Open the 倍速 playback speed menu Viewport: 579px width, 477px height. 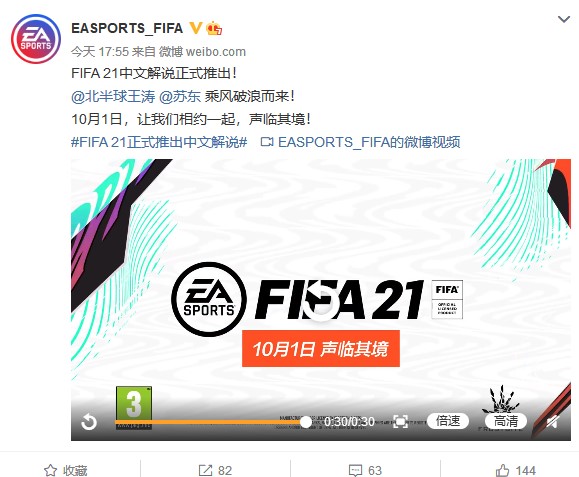448,421
